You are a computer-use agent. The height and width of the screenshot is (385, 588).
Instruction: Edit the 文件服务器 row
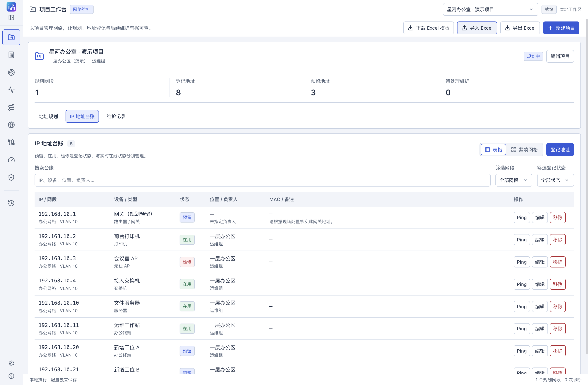pyautogui.click(x=540, y=307)
